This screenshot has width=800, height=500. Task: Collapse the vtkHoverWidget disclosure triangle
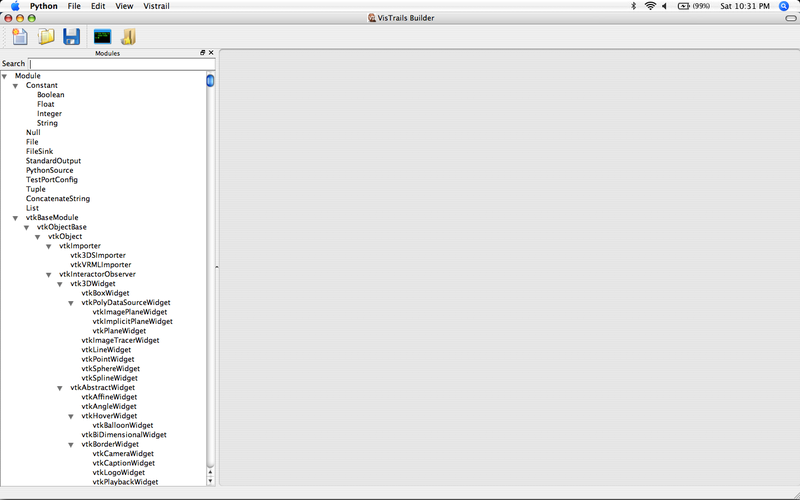(x=71, y=416)
